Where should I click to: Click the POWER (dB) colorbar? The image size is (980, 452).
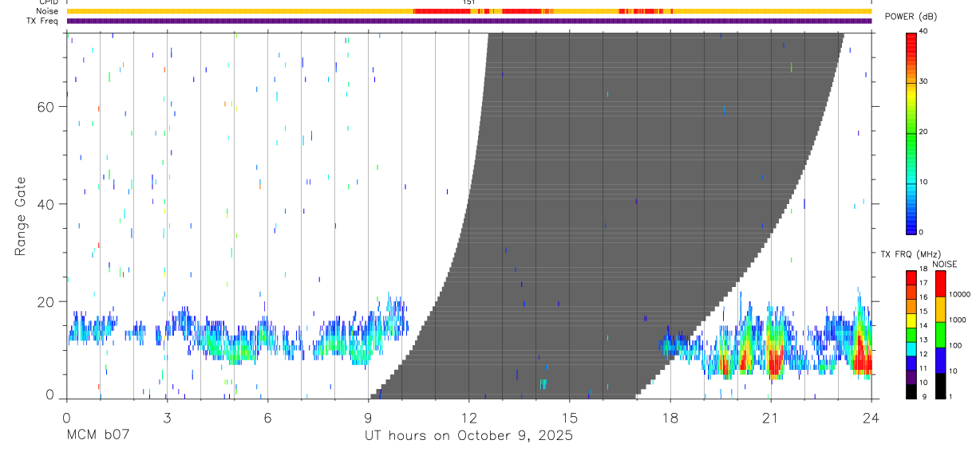point(911,133)
